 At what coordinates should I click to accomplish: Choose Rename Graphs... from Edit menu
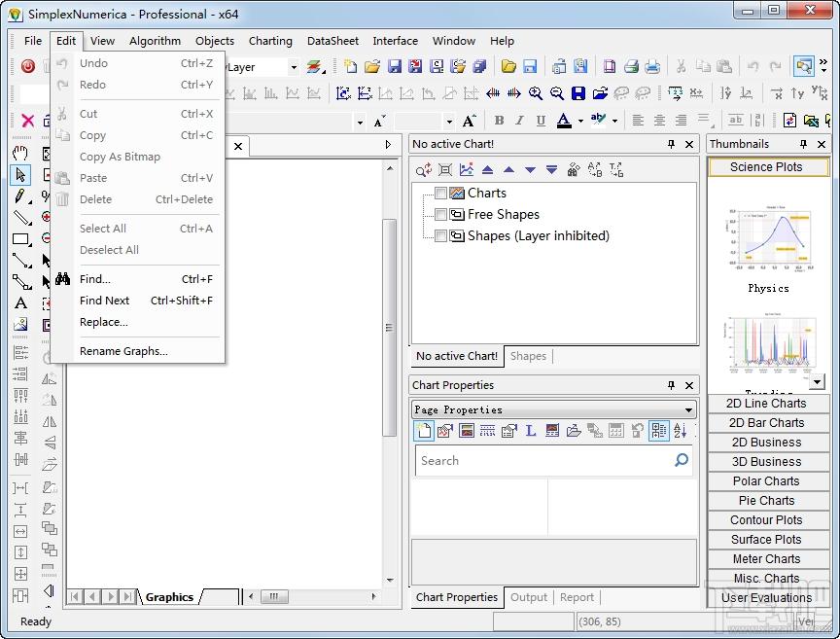tap(139, 351)
